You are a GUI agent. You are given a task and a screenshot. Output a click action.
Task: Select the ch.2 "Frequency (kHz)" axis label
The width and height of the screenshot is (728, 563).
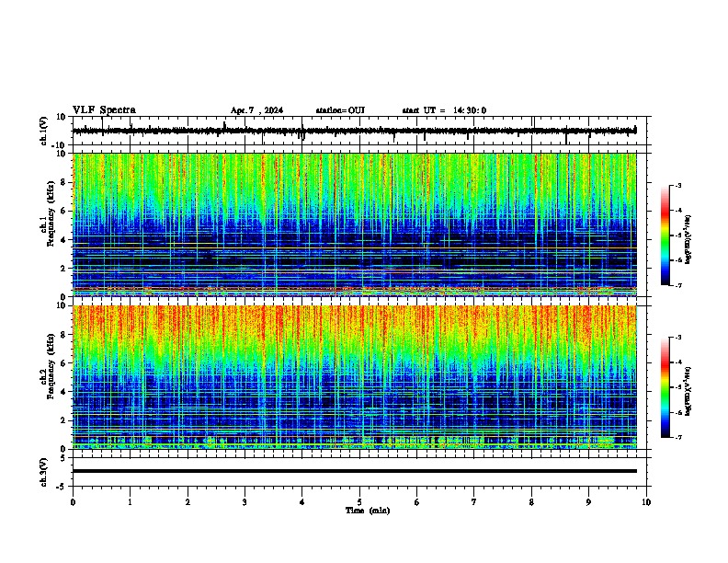(51, 366)
